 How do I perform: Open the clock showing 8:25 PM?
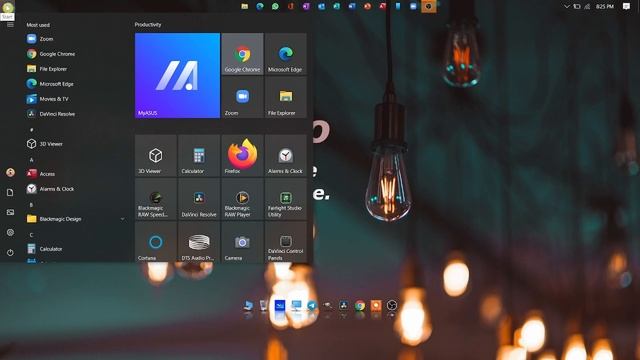pos(604,7)
